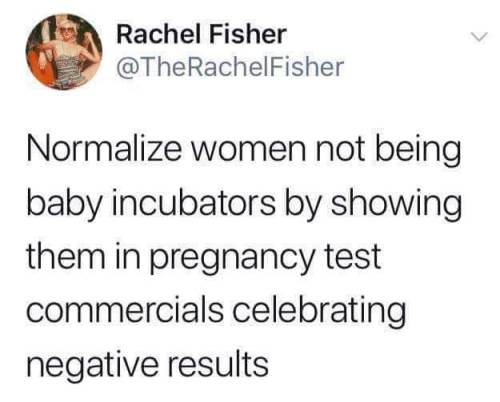This screenshot has width=500, height=402.
Task: Click the word "by" in the tweet
Action: [x=303, y=205]
